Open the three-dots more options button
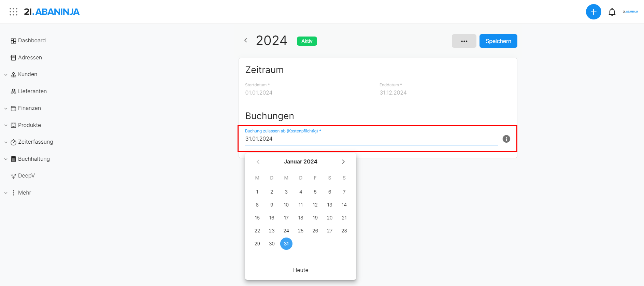This screenshot has width=644, height=286. (464, 41)
